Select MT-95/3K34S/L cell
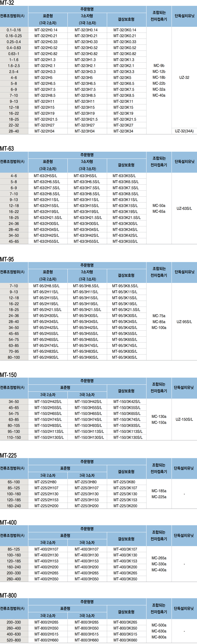 point(125,322)
